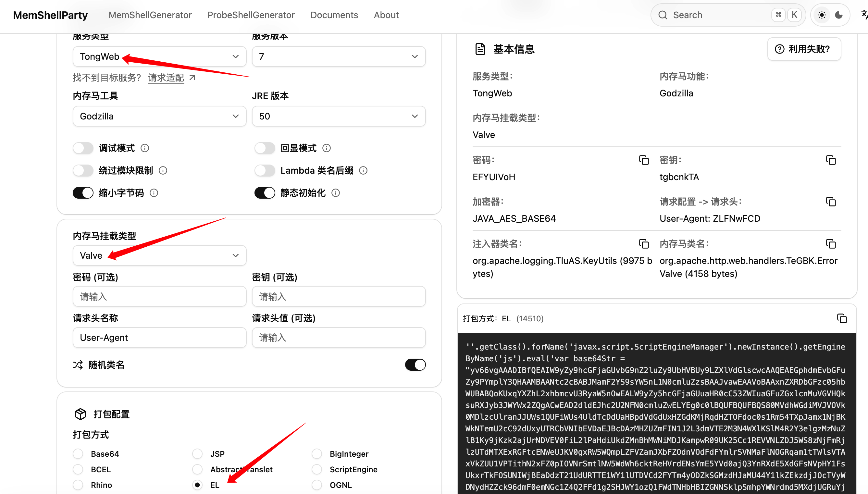
Task: Click the info icon beside 回显模式
Action: [x=327, y=148]
